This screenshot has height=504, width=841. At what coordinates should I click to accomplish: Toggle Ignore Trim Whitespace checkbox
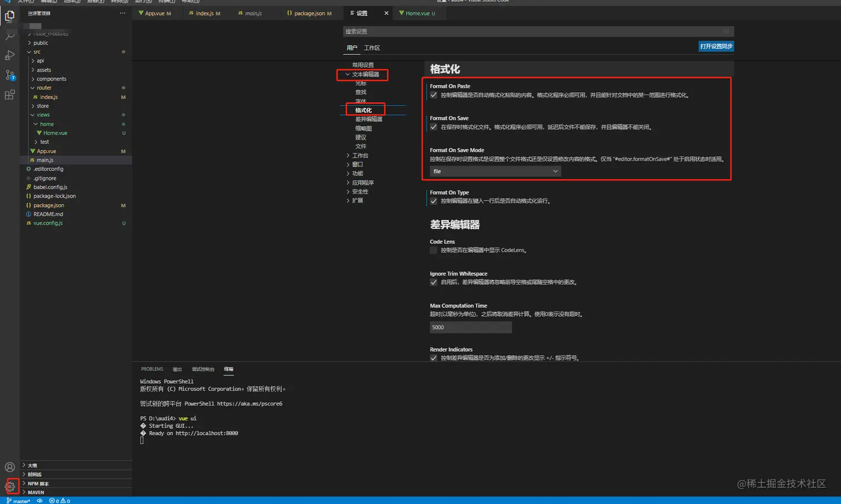point(433,282)
